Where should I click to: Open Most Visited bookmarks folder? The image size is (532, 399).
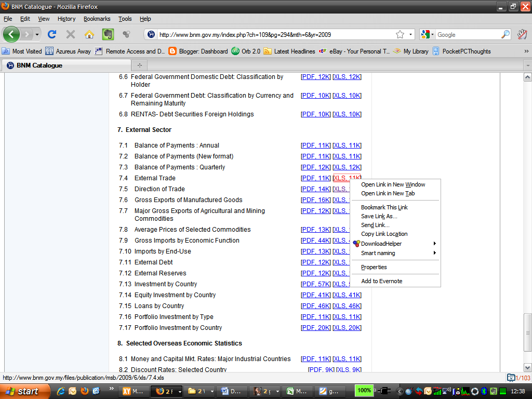point(22,51)
